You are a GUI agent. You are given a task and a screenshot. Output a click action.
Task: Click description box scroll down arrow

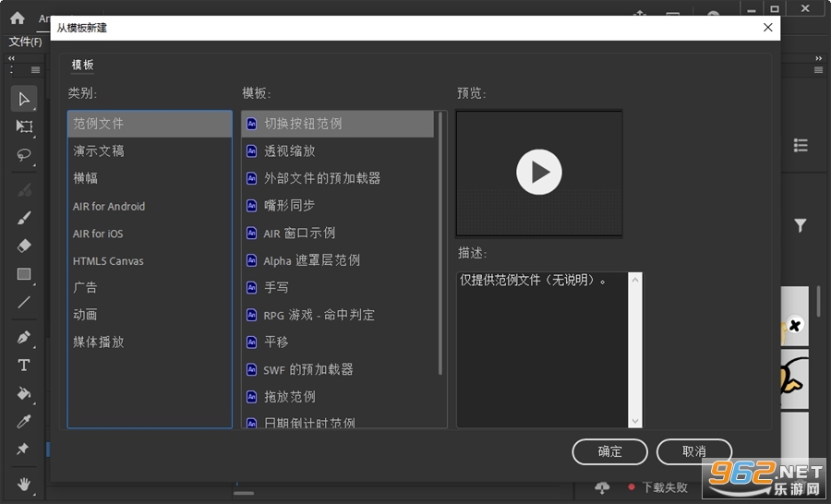point(635,421)
